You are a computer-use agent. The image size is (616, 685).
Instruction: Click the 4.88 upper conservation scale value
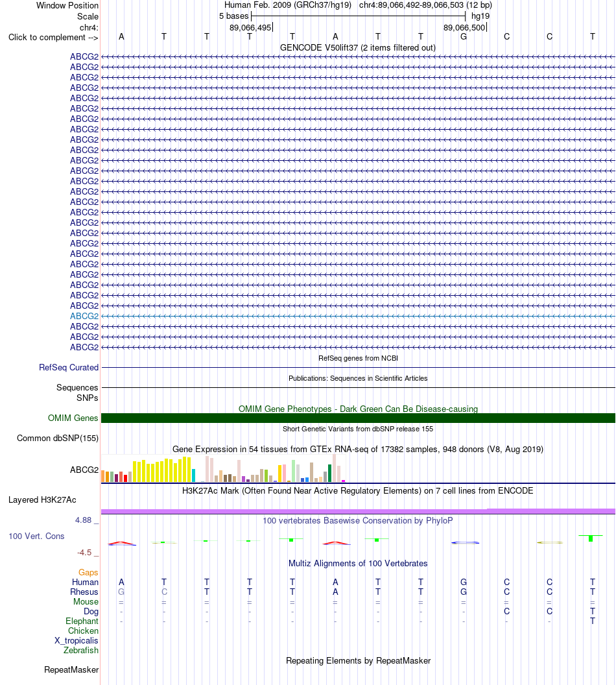84,520
